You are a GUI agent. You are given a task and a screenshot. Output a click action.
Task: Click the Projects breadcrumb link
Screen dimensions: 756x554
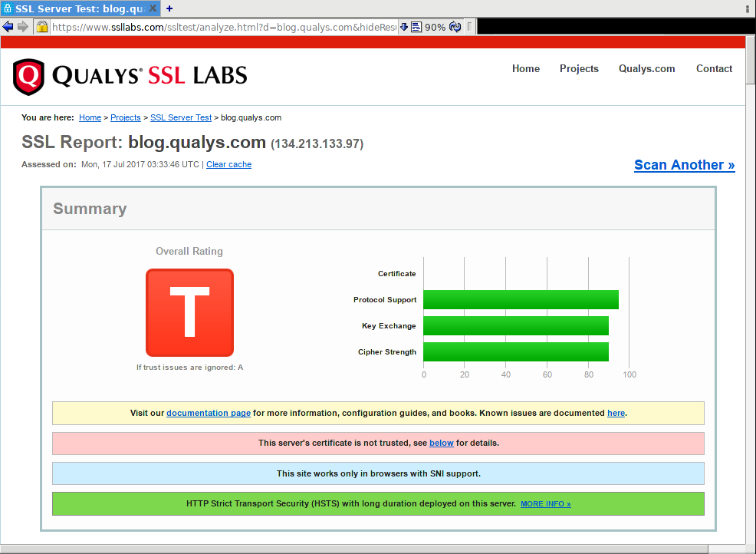point(125,117)
